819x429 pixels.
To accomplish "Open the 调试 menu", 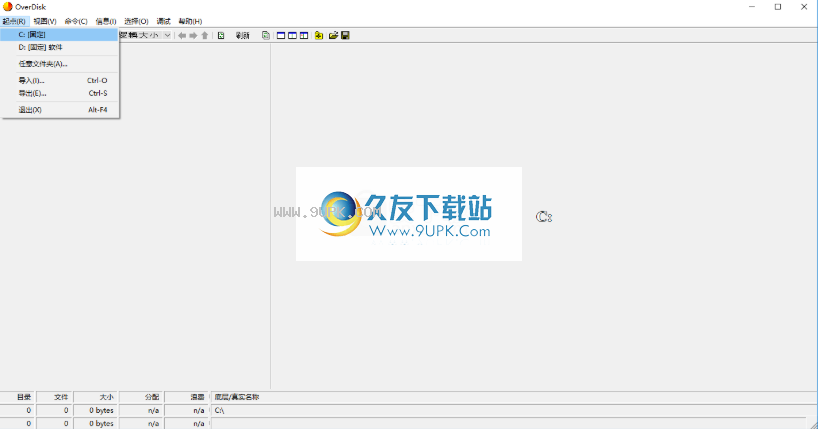I will (163, 21).
